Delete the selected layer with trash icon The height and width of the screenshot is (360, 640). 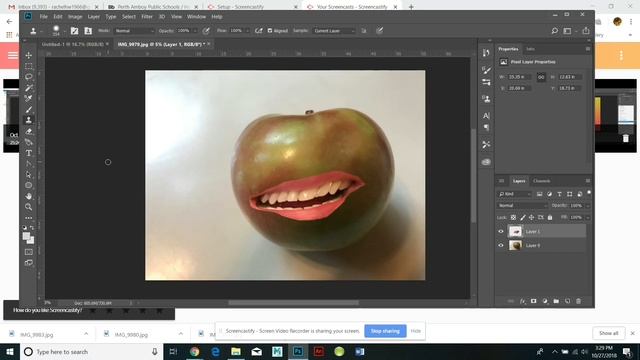point(578,301)
